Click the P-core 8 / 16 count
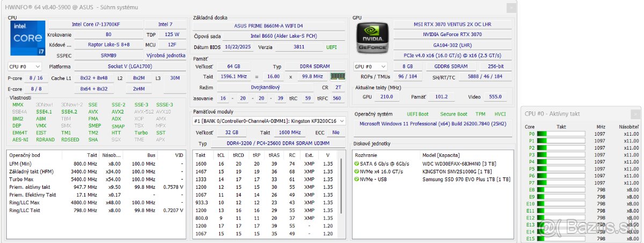The height and width of the screenshot is (243, 644). click(35, 78)
